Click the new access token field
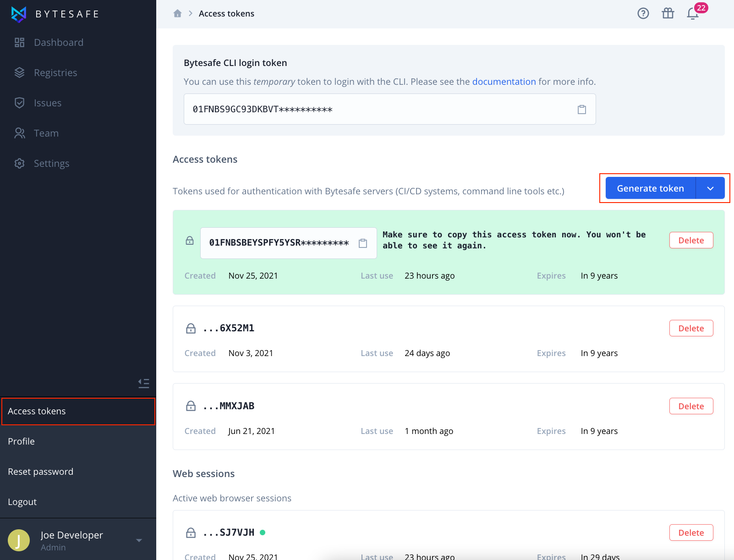 click(x=289, y=243)
